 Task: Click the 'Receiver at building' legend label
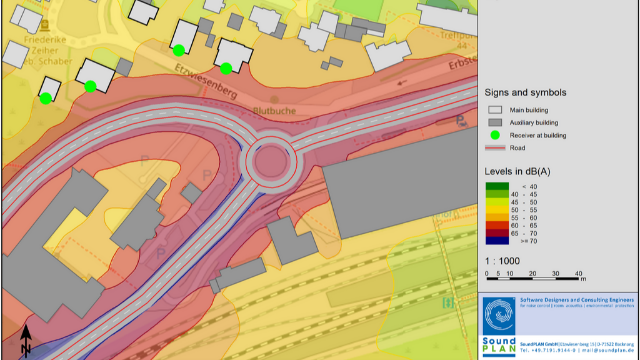coord(538,136)
